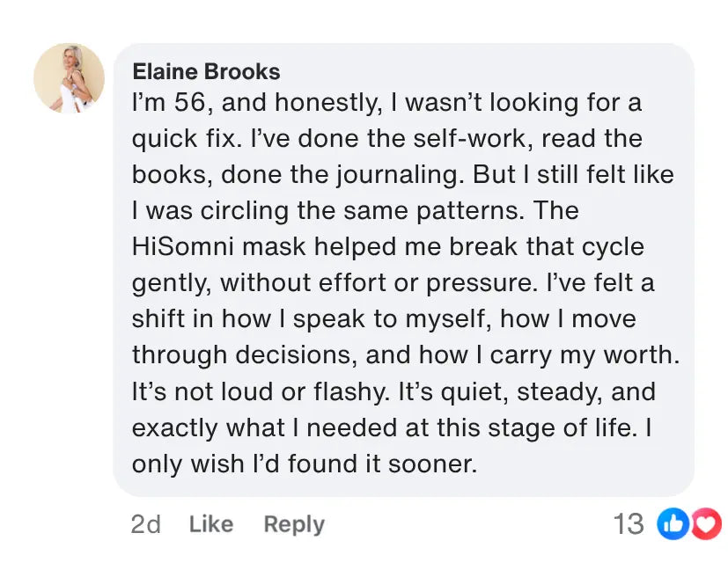Open Elaine Brooks' profile picture
The image size is (728, 577).
[69, 78]
